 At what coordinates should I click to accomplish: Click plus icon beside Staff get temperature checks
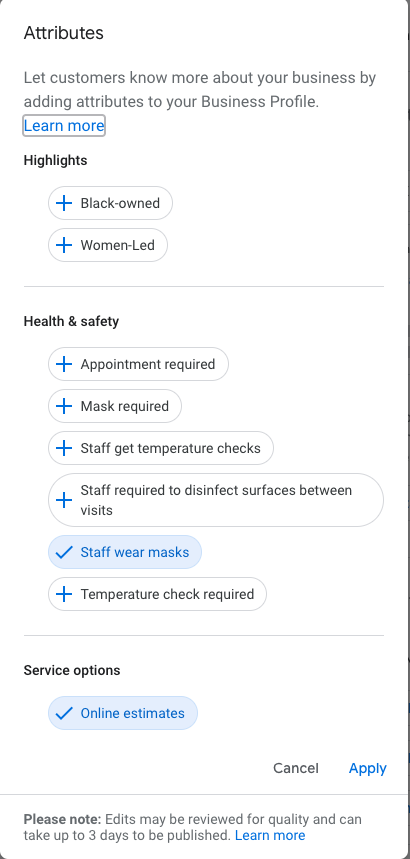click(x=64, y=448)
